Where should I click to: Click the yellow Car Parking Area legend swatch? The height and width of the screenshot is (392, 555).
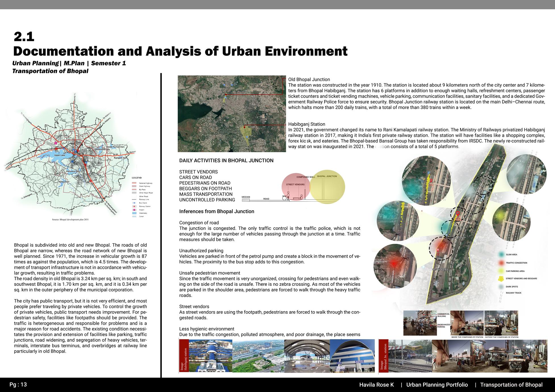pyautogui.click(x=501, y=271)
